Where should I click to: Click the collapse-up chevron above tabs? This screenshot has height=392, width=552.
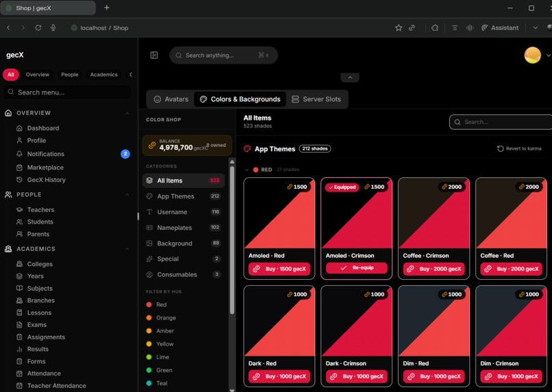[x=350, y=78]
